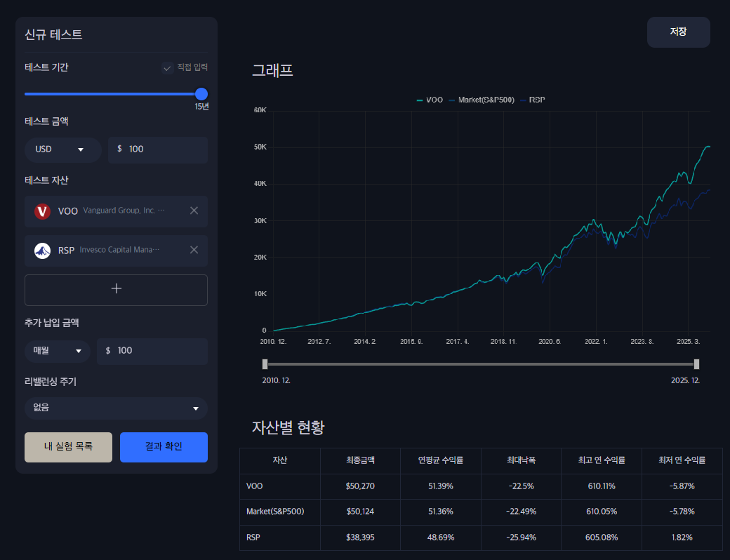
Task: Click the 2025. 12. range end label
Action: 685,380
